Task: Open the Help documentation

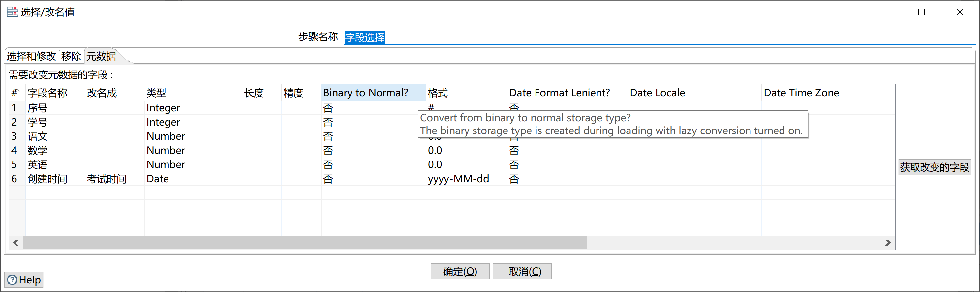Action: [24, 280]
